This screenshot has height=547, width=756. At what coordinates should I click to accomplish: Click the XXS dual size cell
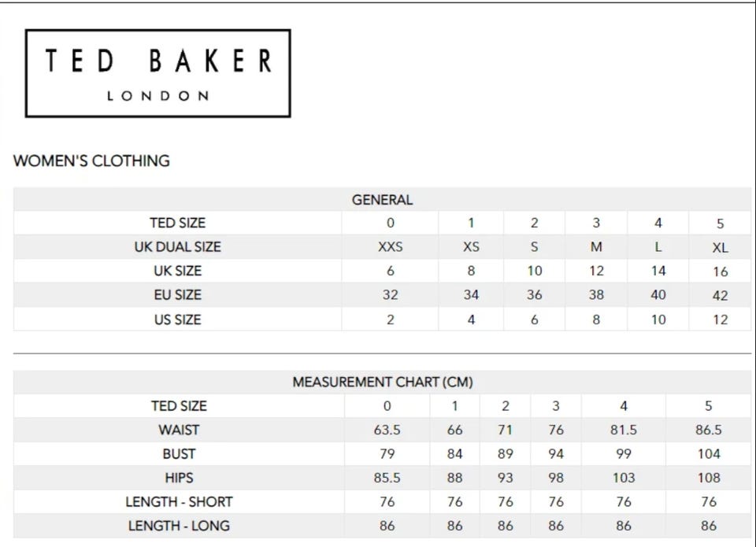390,247
